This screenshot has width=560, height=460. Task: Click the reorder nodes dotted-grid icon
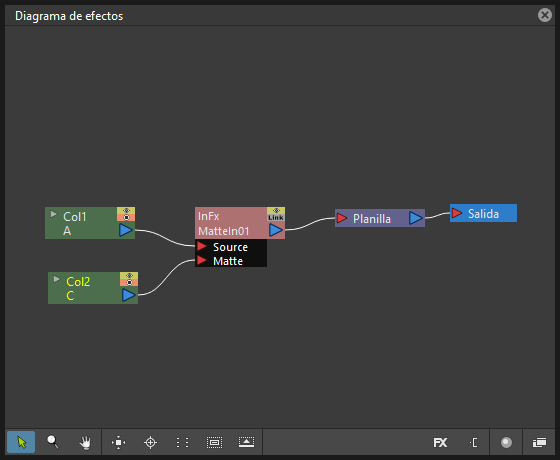182,442
